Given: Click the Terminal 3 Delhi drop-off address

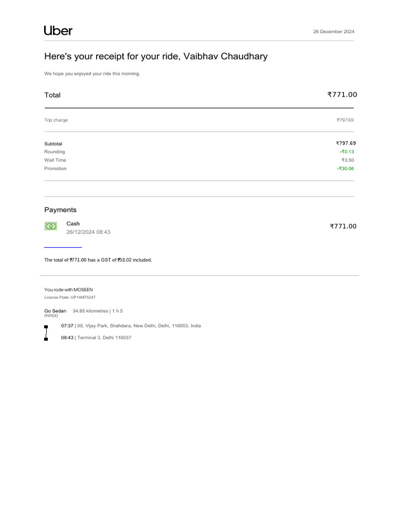Looking at the screenshot, I should (x=104, y=338).
